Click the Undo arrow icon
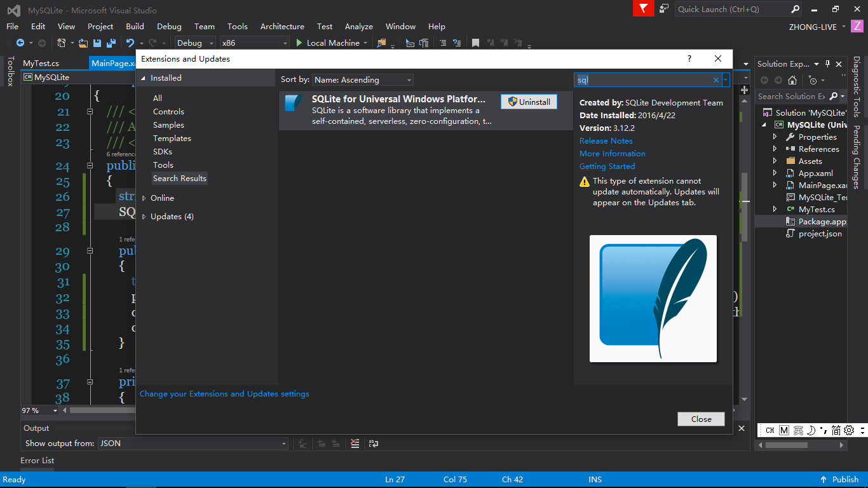Screen dimensions: 868x488 pyautogui.click(x=130, y=43)
